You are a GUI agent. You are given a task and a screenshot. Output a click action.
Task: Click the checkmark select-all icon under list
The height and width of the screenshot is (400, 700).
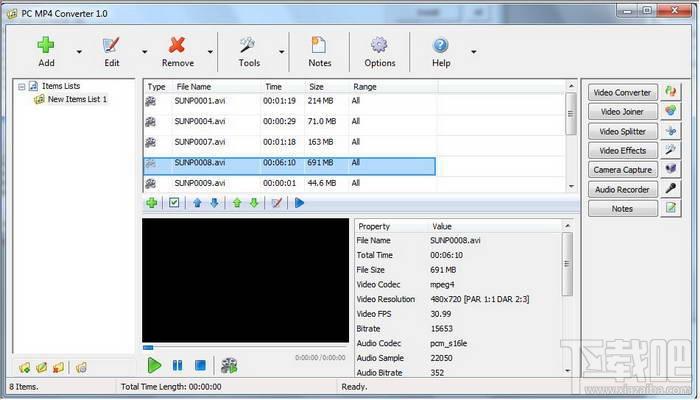tap(174, 203)
